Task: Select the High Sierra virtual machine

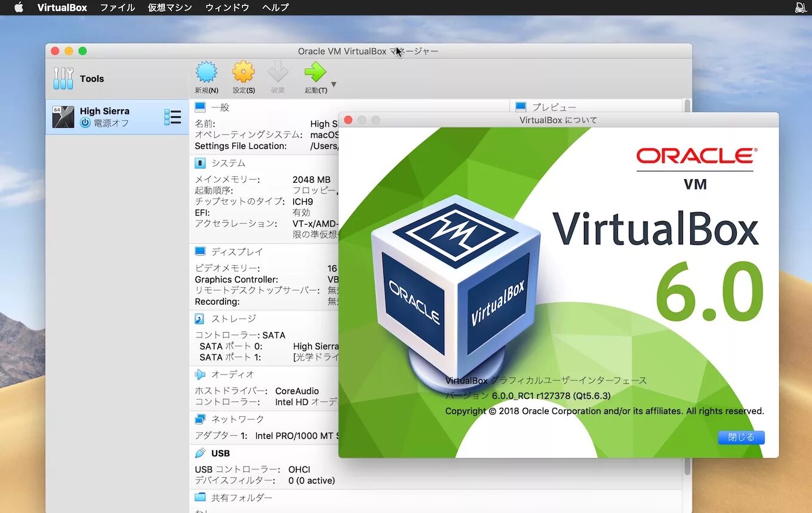Action: [117, 117]
